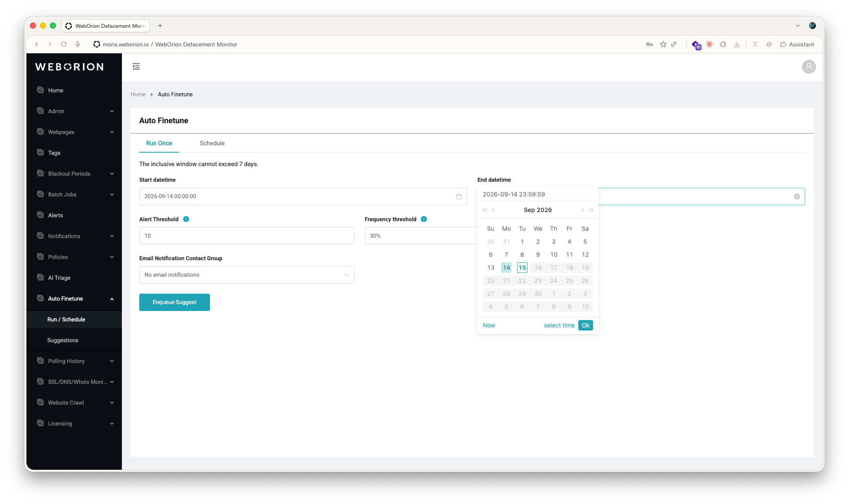Open the browser downloads icon
The height and width of the screenshot is (504, 849).
737,44
